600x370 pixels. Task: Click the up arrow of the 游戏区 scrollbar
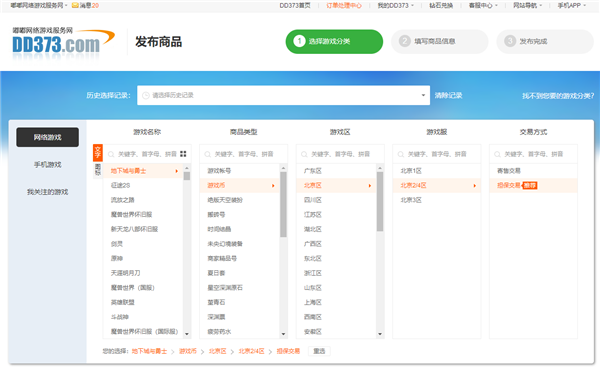coord(380,168)
